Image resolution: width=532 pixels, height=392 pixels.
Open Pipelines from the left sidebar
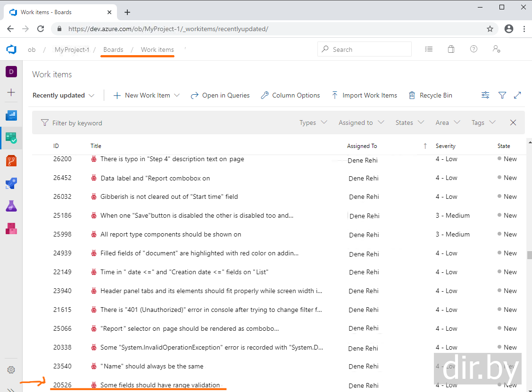[11, 183]
